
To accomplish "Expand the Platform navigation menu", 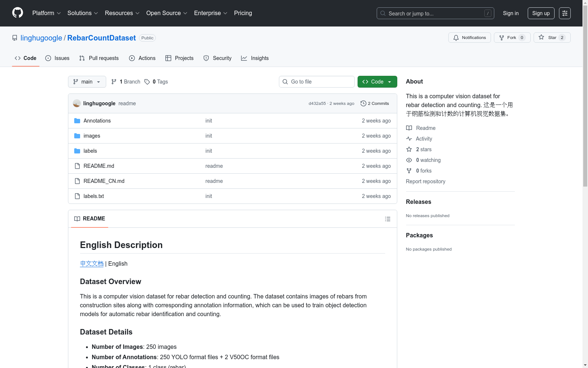I will click(46, 13).
